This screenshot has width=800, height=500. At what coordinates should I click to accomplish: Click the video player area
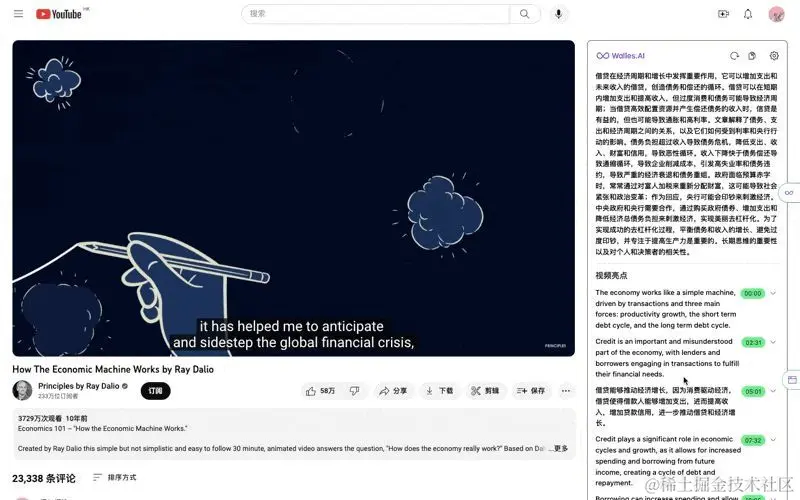(293, 198)
